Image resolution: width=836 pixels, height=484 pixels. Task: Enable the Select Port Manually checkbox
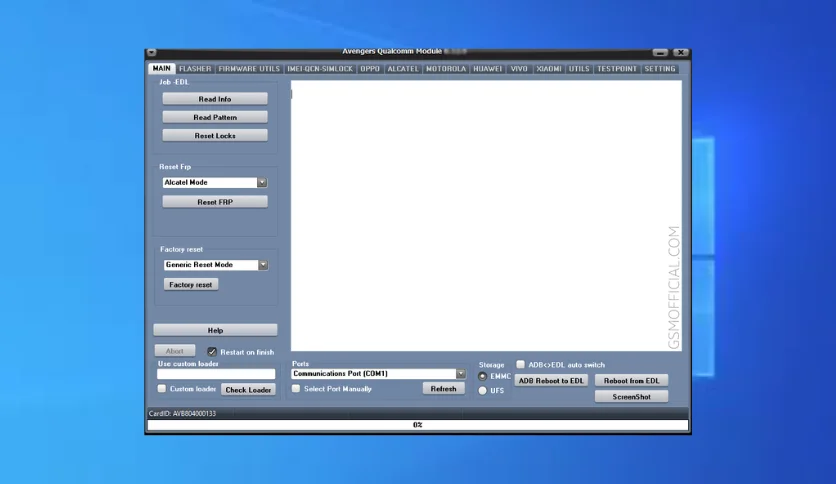296,389
